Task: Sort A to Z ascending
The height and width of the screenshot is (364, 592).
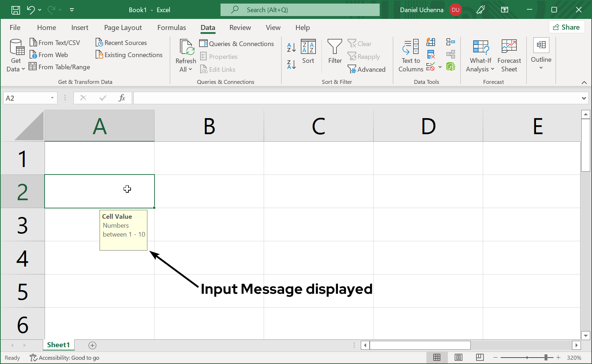Action: [x=291, y=47]
